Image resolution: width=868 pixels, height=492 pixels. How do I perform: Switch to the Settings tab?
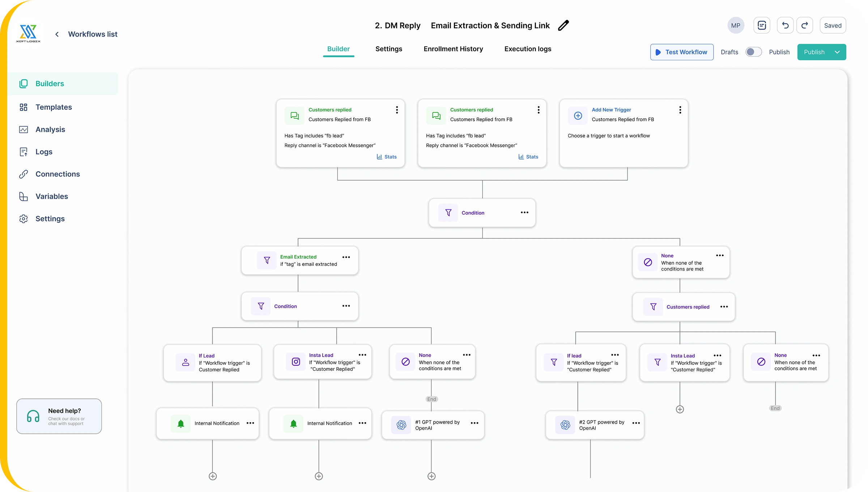[x=389, y=49]
